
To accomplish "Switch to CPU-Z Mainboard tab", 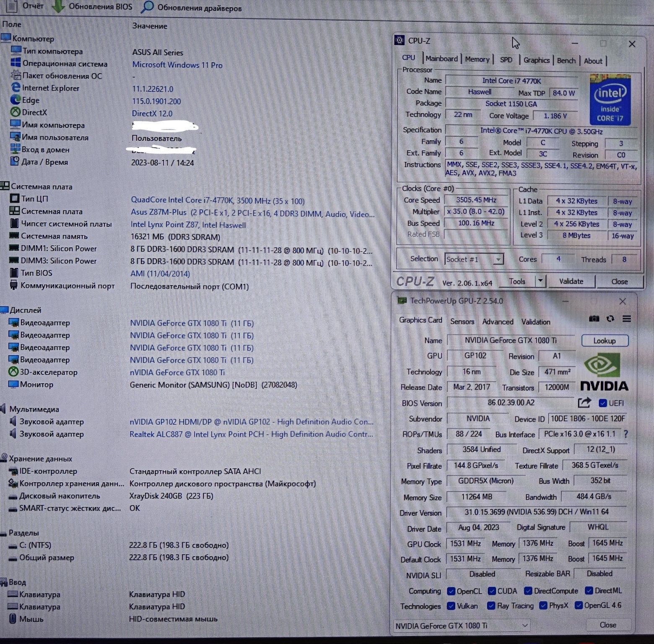I will (441, 59).
